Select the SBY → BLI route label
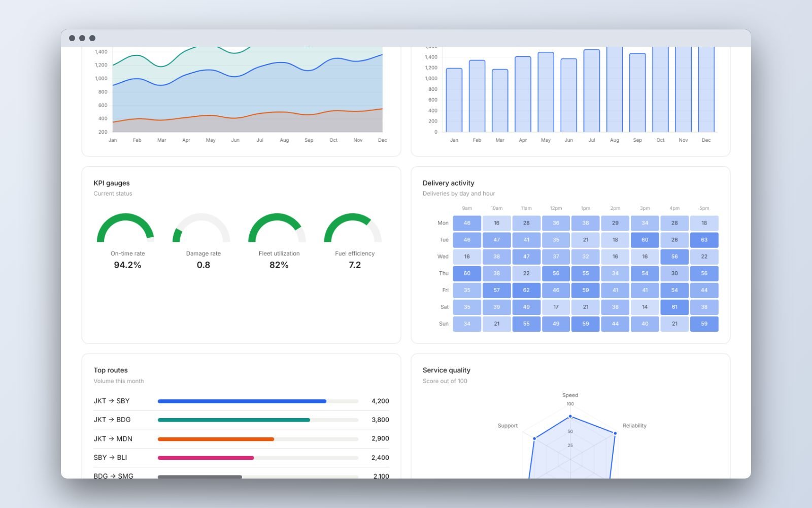812x508 pixels. [x=110, y=457]
